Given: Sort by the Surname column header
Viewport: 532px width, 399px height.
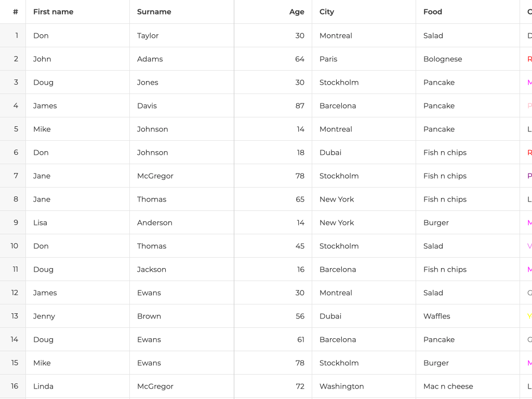Looking at the screenshot, I should pyautogui.click(x=154, y=12).
